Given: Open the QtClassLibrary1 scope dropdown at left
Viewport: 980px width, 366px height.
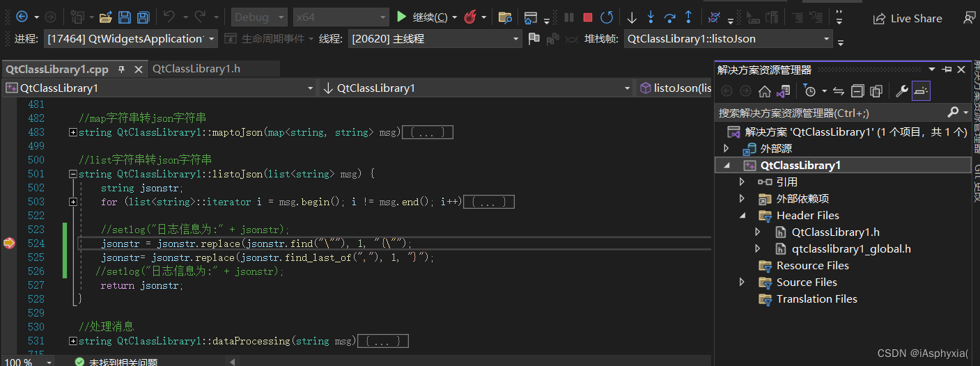Looking at the screenshot, I should pyautogui.click(x=160, y=88).
